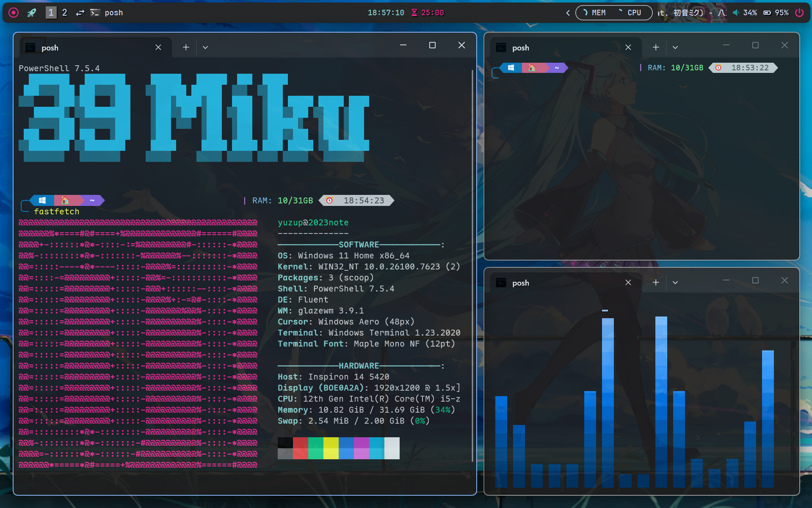Expand the profile dropdown in top-right terminal
The image size is (812, 508).
[x=675, y=47]
